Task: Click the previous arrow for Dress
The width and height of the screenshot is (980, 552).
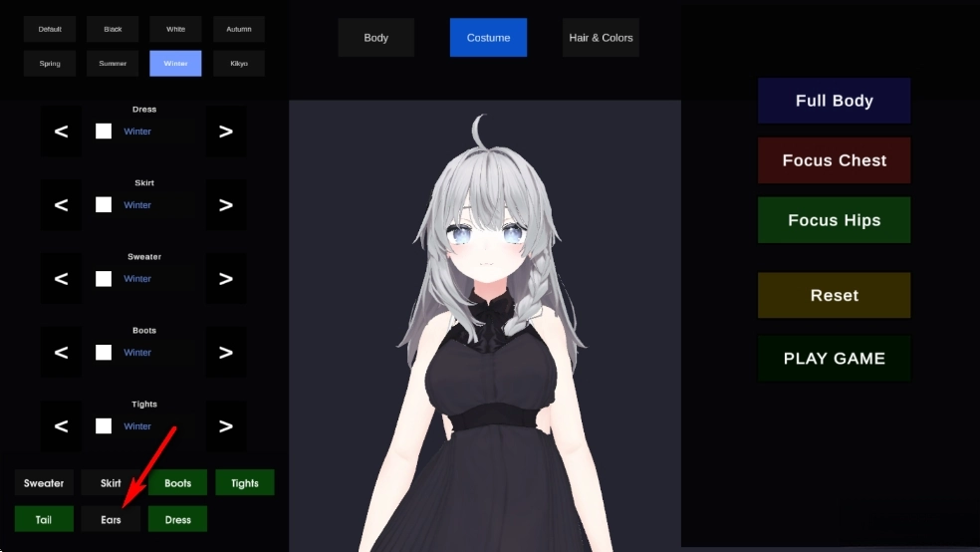Action: coord(61,132)
